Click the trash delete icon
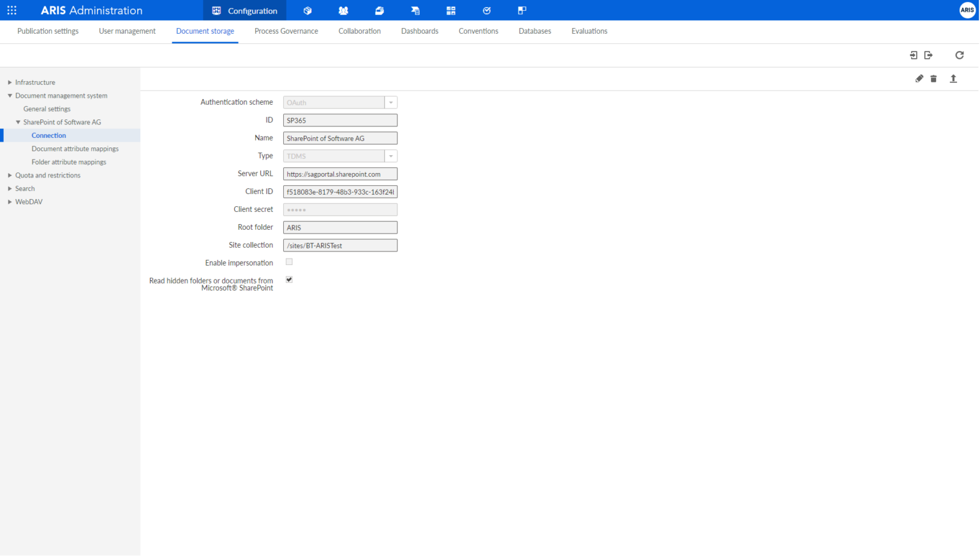The width and height of the screenshot is (980, 556). tap(933, 79)
